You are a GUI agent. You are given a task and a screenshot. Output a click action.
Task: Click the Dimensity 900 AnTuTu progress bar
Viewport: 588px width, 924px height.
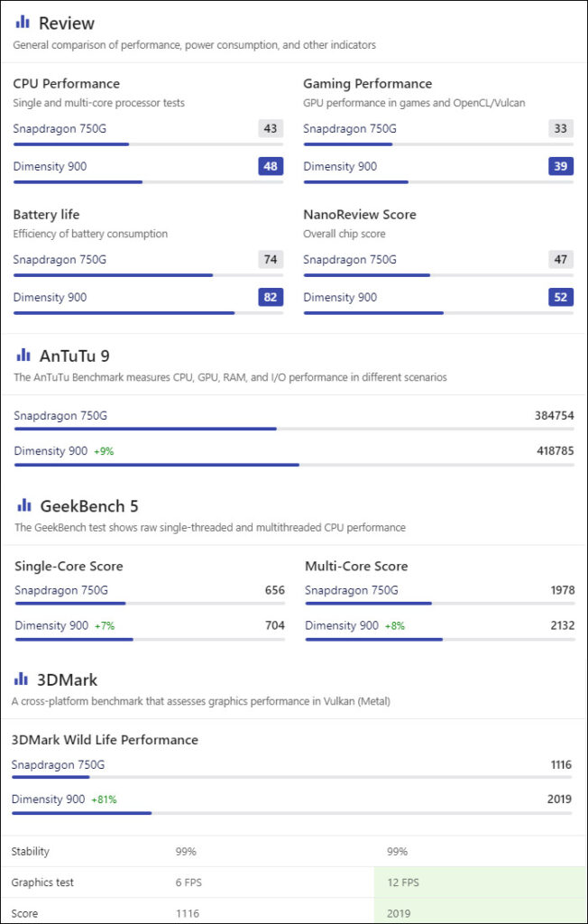pyautogui.click(x=294, y=465)
